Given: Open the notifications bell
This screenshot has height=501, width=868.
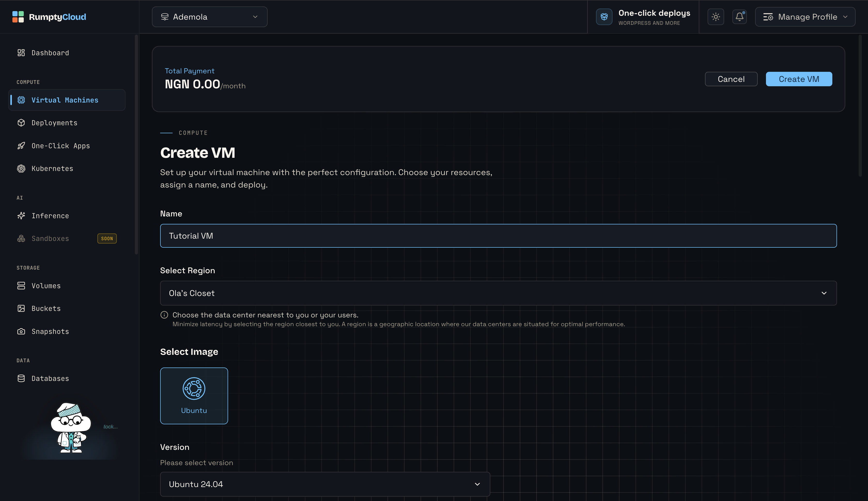Looking at the screenshot, I should (x=740, y=17).
